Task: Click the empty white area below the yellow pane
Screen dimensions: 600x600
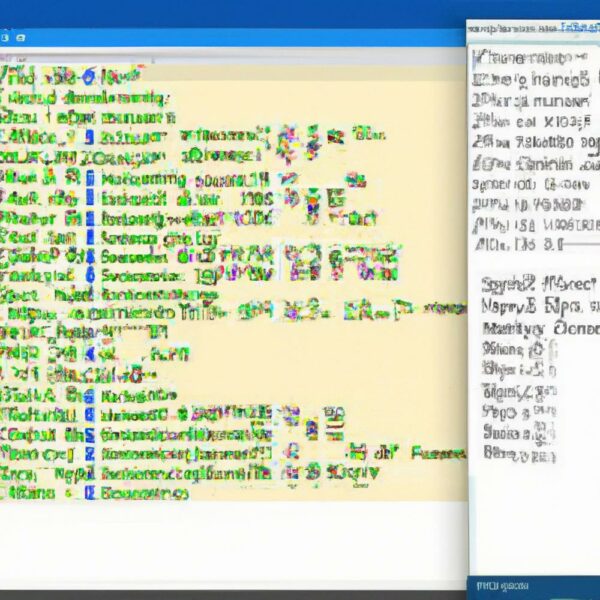Action: (x=230, y=540)
